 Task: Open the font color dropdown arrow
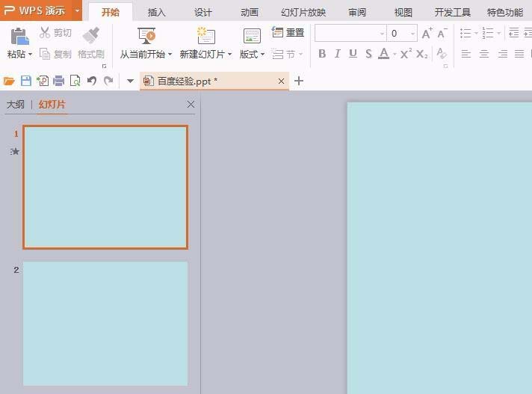(395, 54)
